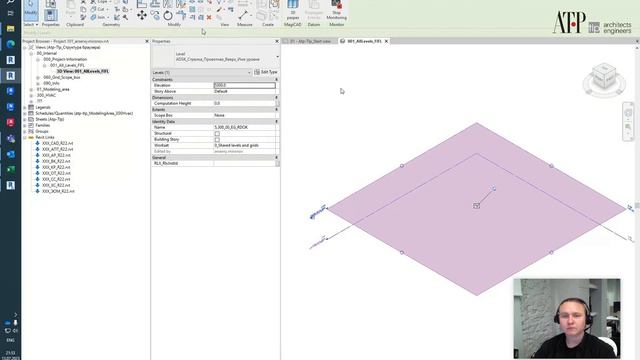Collapse the Identity Data section
The image size is (640, 360).
[276, 122]
